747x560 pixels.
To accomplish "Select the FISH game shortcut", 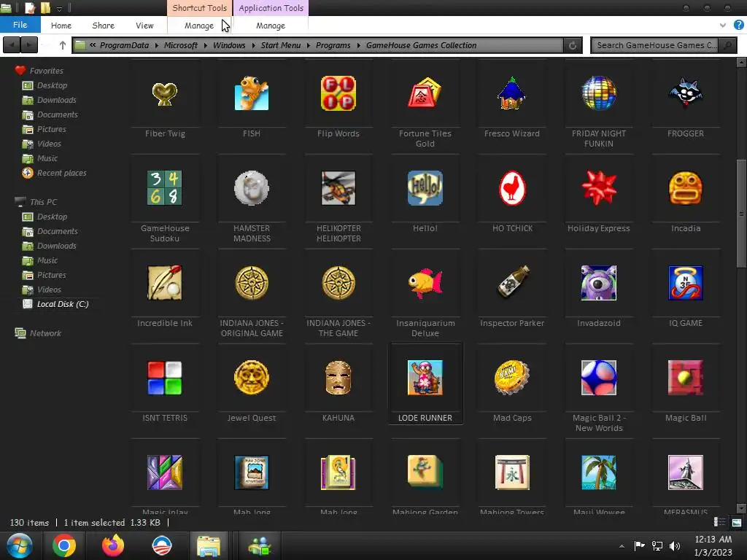I will [252, 93].
